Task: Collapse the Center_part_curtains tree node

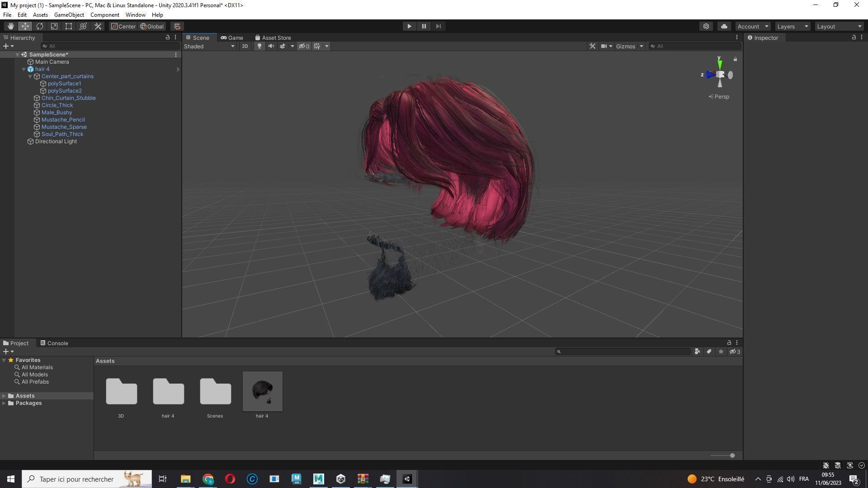Action: click(30, 76)
